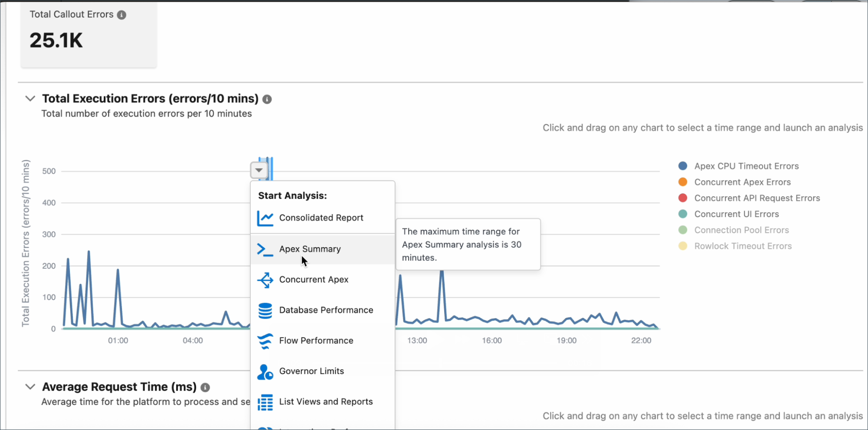Click the Database Performance stacked-disks icon
868x430 pixels.
tap(265, 310)
